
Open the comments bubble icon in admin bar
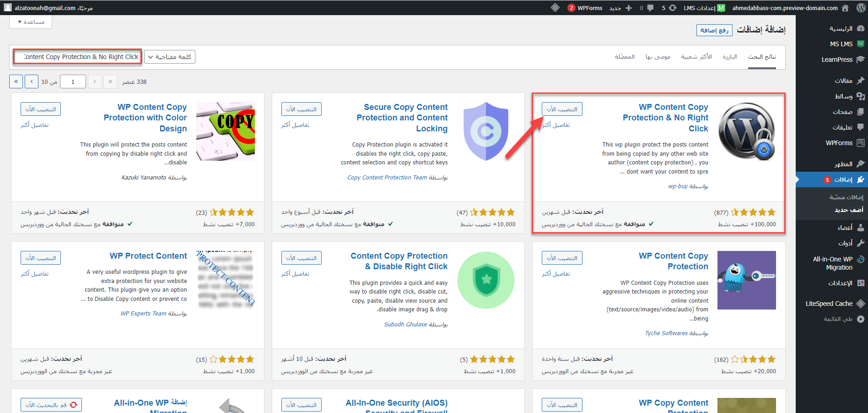(x=650, y=8)
